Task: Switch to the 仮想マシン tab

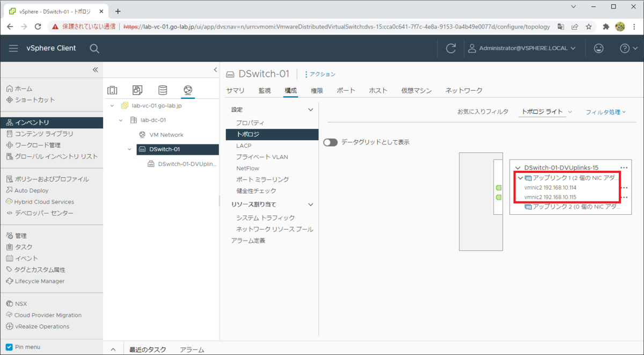Action: pyautogui.click(x=416, y=91)
